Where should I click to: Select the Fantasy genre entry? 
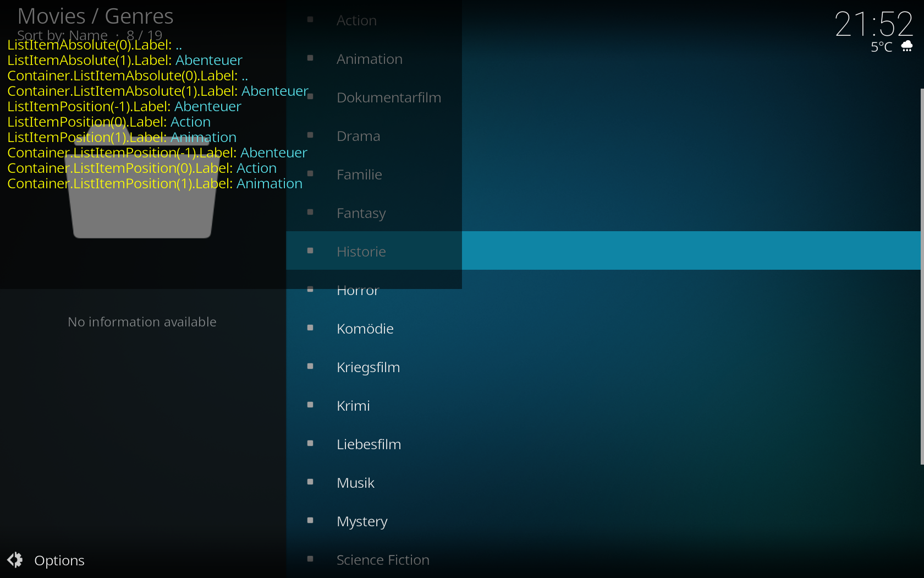click(x=361, y=213)
